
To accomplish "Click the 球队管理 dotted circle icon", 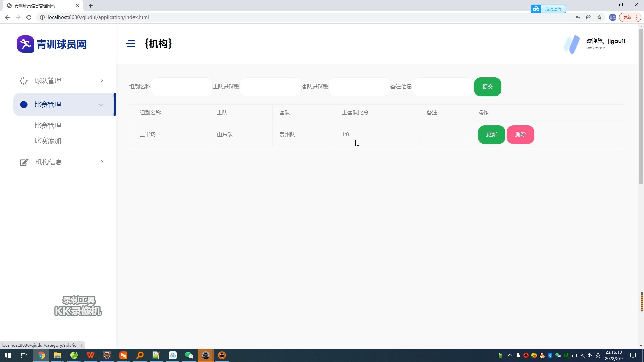I will click(23, 81).
